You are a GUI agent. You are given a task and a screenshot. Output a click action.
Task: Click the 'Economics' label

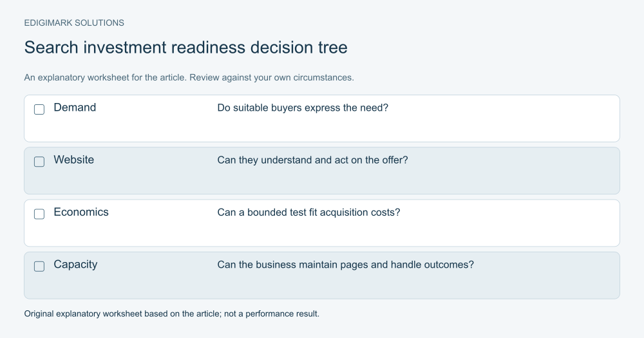(x=81, y=212)
